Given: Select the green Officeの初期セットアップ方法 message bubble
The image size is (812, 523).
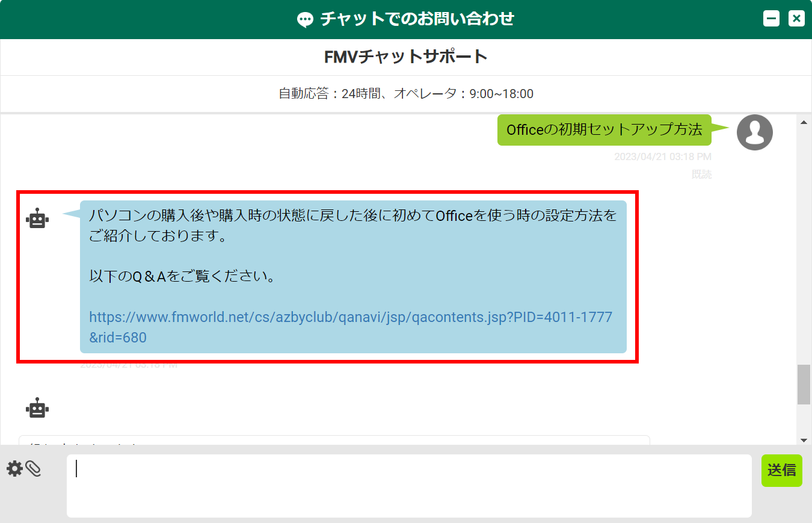Looking at the screenshot, I should coord(604,130).
